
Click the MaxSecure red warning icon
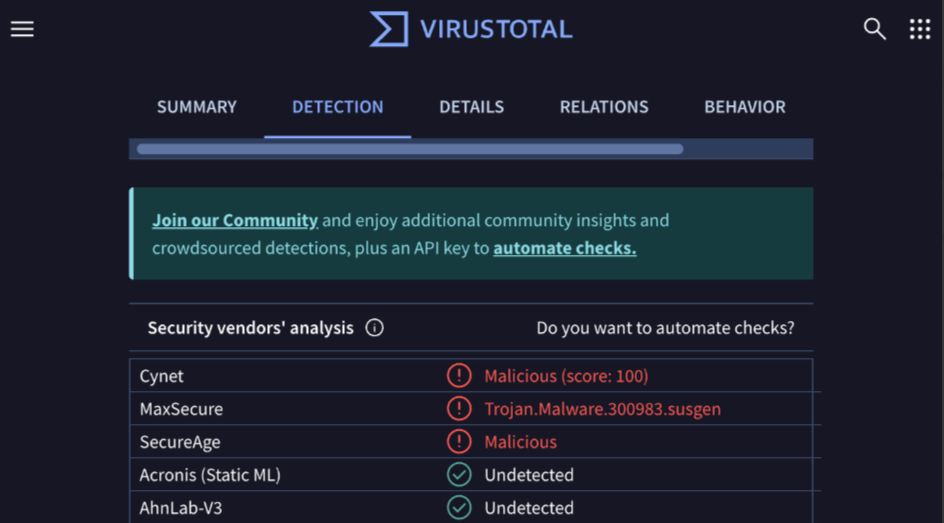[x=459, y=409]
